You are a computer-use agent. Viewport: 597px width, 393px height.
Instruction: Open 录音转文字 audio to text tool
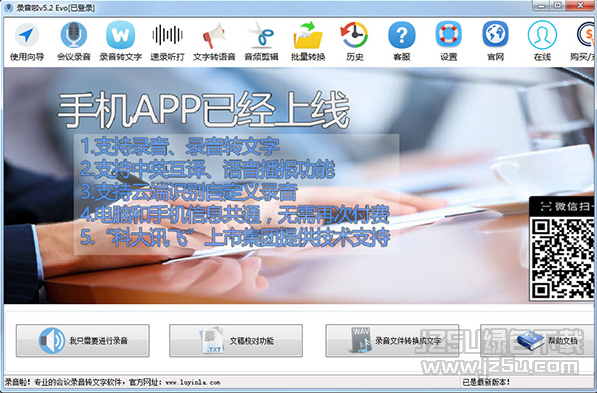pos(120,41)
